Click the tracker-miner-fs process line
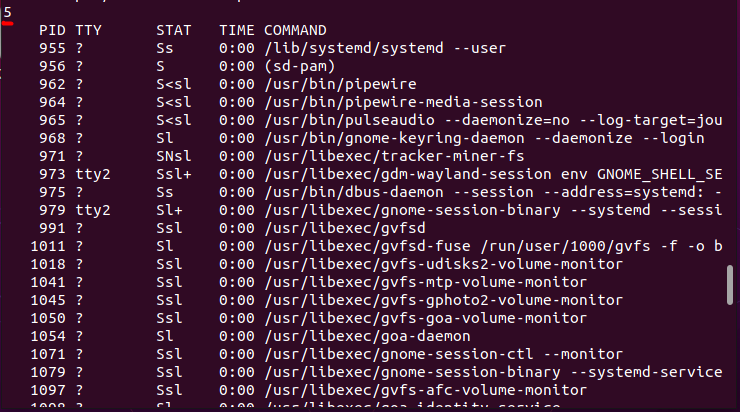 tap(395, 156)
